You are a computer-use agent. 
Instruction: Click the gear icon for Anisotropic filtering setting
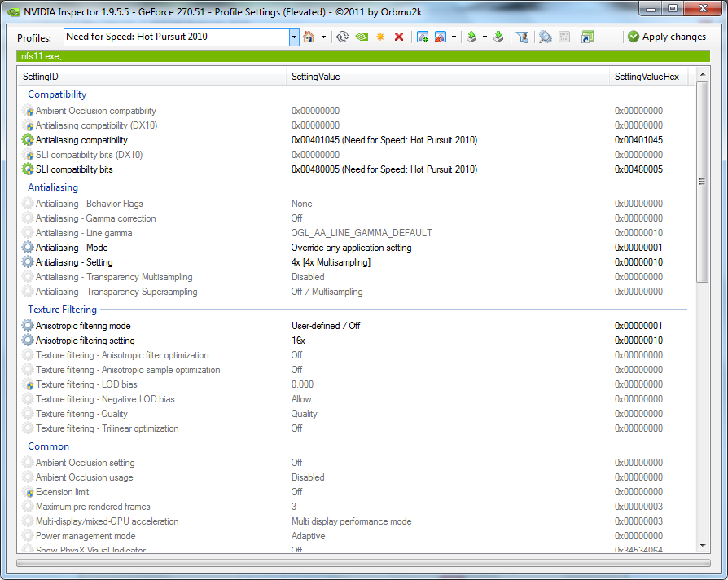tap(28, 341)
